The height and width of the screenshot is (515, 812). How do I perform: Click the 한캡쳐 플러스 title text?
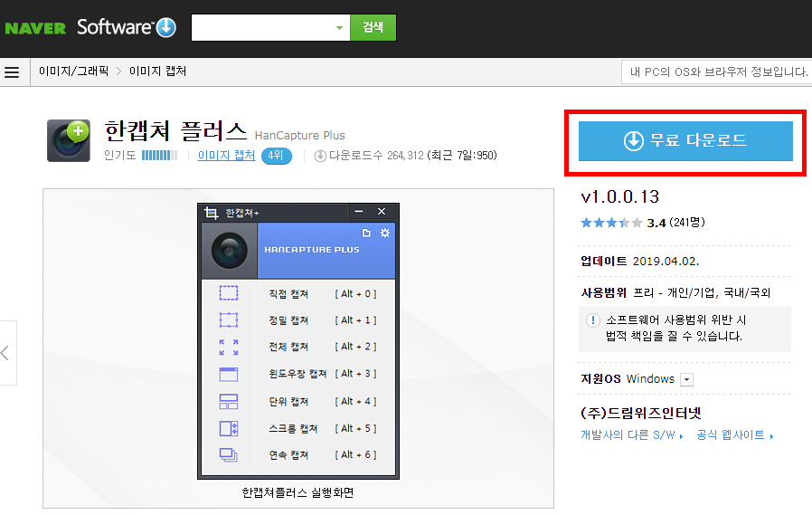(x=175, y=130)
